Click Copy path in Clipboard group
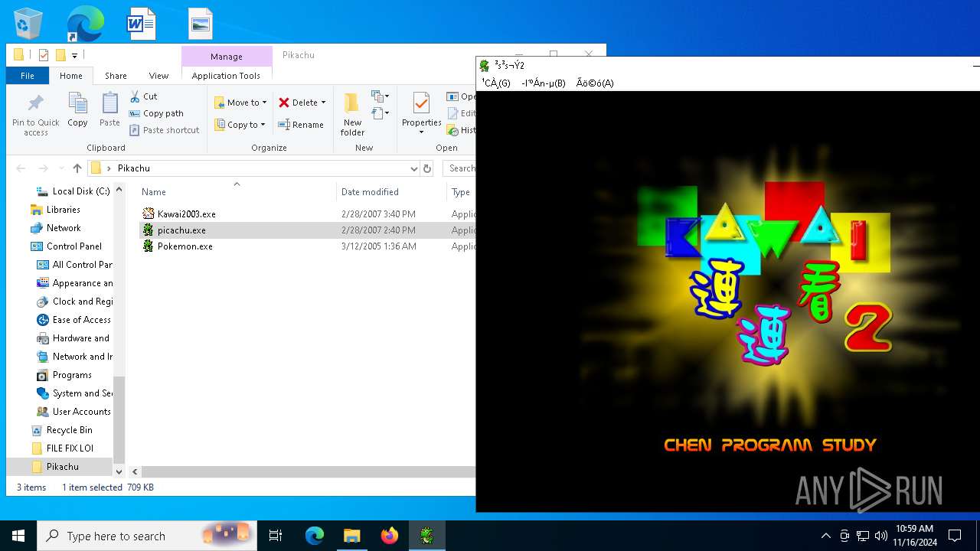Viewport: 980px width, 551px height. (156, 113)
